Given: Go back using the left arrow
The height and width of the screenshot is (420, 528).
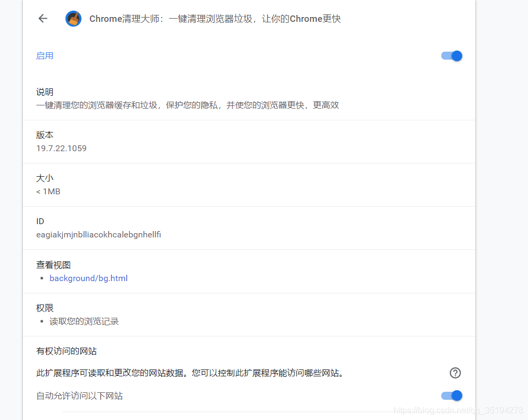Looking at the screenshot, I should tap(43, 19).
